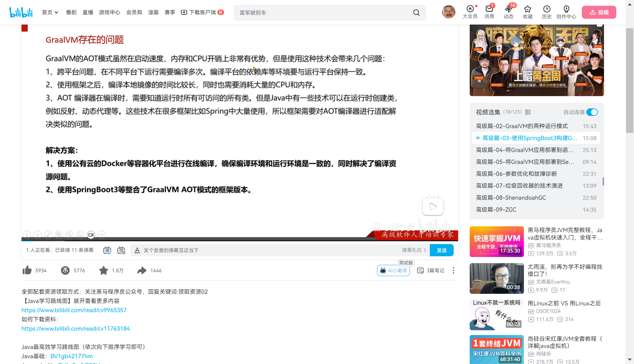Click the playlist panel scrollbar
This screenshot has height=364, width=634.
click(603, 181)
